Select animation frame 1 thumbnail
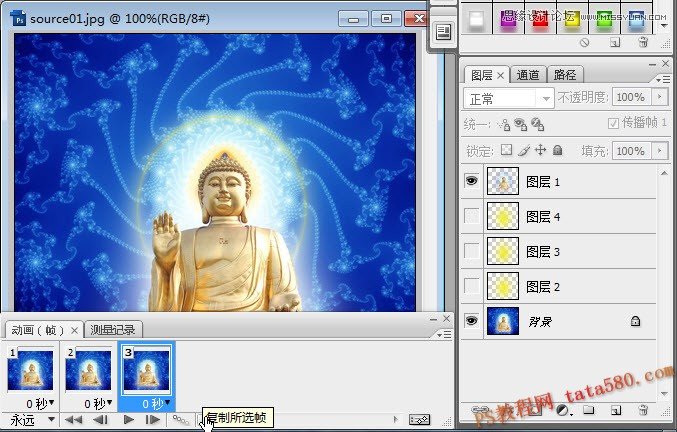 [30, 370]
